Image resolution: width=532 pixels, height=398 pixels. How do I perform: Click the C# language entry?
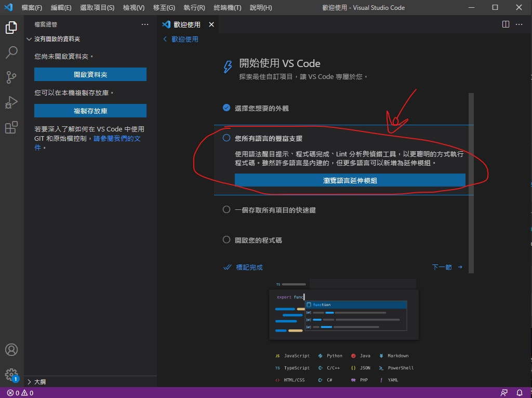325,380
